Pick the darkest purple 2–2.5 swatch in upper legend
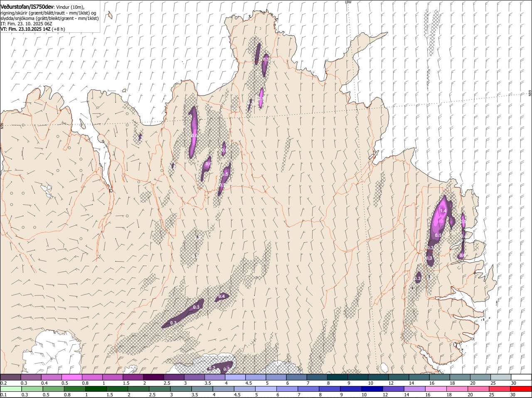 click(153, 377)
